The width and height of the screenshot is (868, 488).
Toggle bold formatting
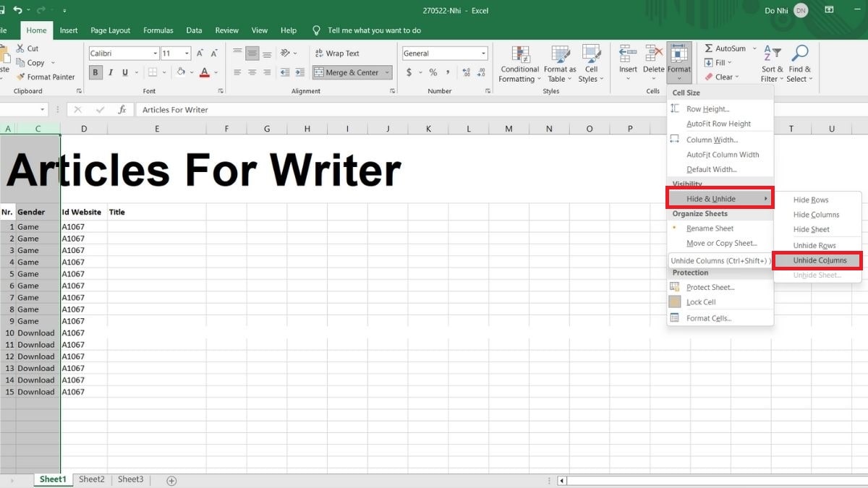tap(95, 72)
